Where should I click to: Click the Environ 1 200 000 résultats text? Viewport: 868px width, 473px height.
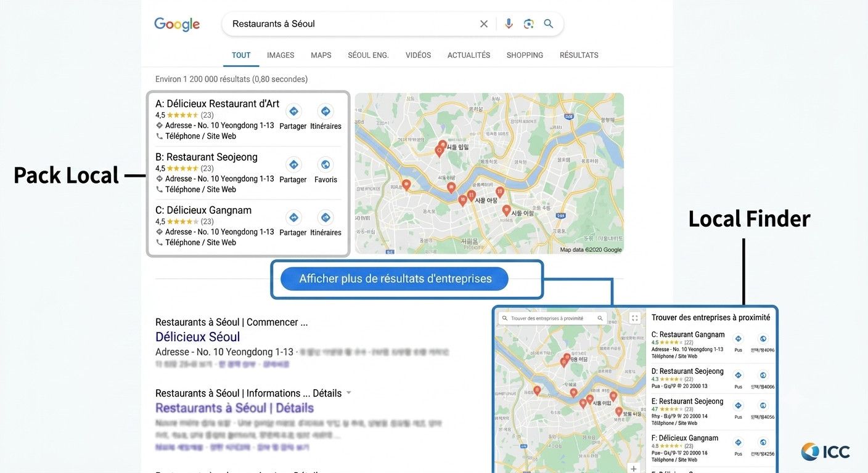click(231, 79)
